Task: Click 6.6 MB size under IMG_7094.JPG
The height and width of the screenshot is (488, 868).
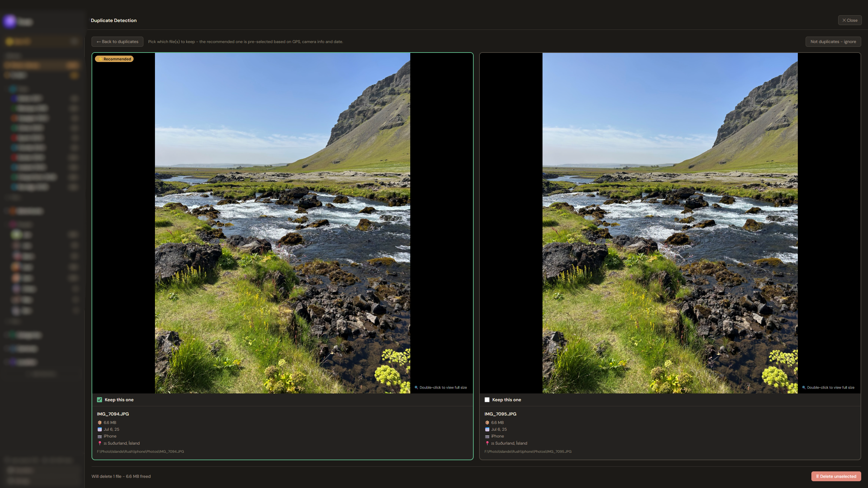Action: (110, 423)
